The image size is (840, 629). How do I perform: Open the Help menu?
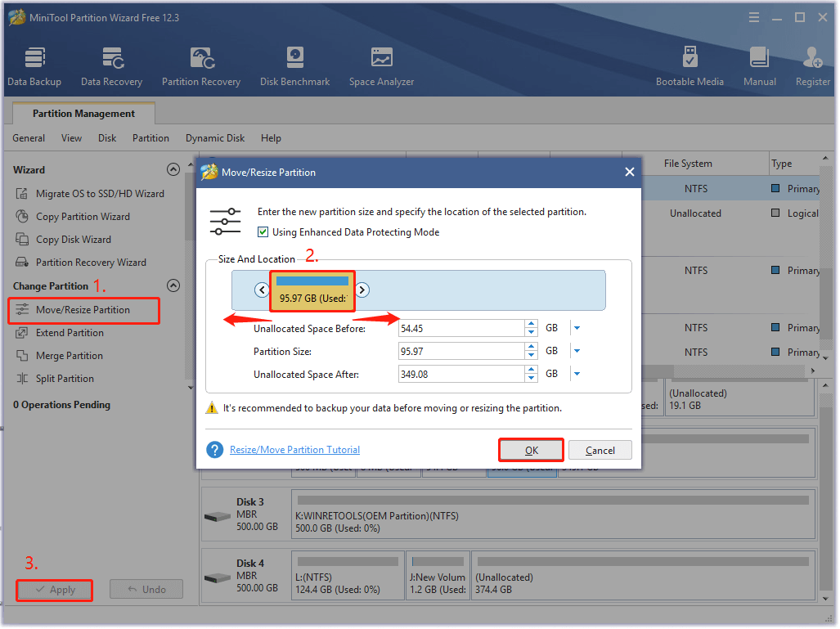coord(271,138)
